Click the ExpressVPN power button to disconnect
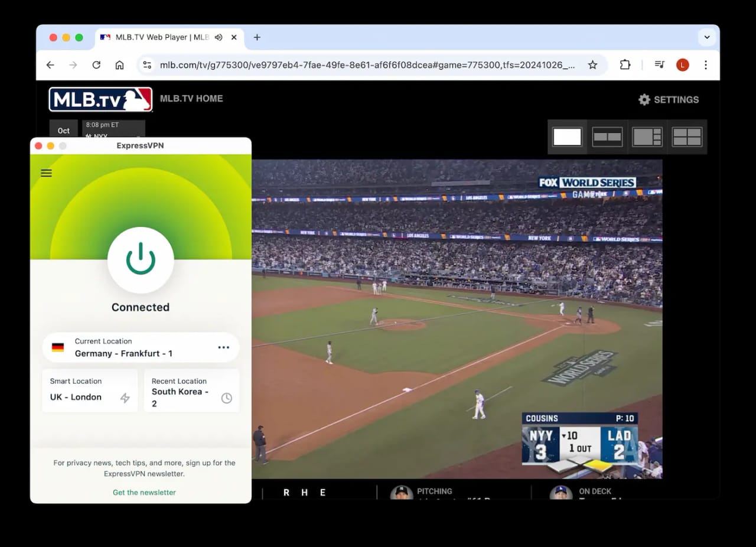The width and height of the screenshot is (756, 547). click(x=141, y=260)
